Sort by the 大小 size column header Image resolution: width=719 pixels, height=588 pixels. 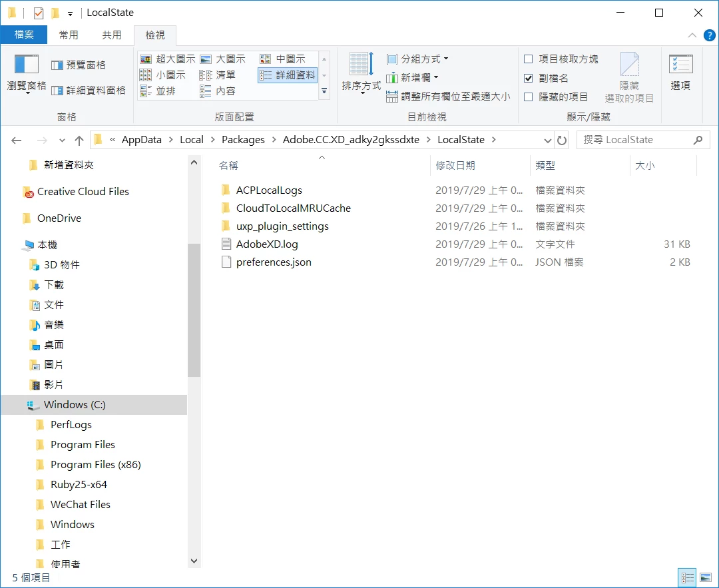tap(664, 166)
